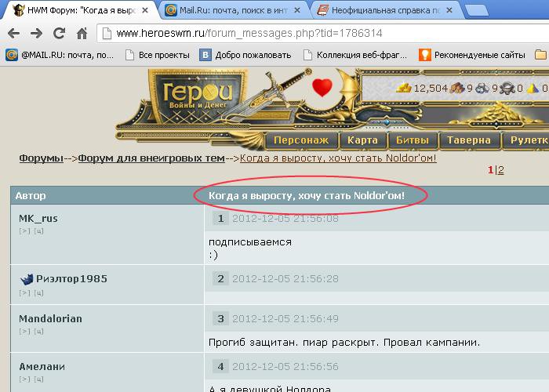Click the red heart health indicator

pyautogui.click(x=322, y=87)
